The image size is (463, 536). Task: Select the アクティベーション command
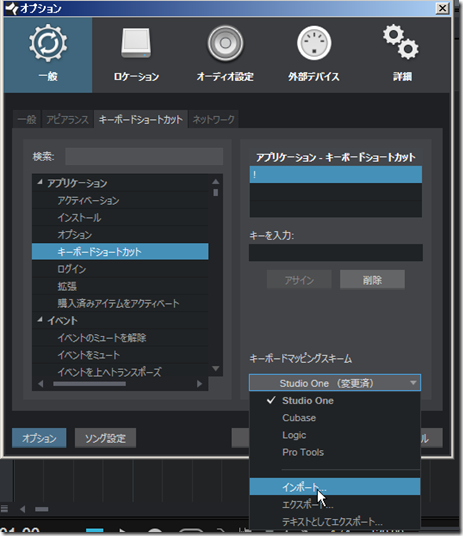120,200
